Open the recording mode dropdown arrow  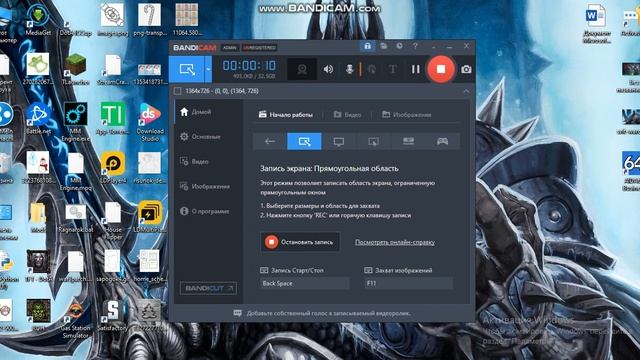(208, 69)
